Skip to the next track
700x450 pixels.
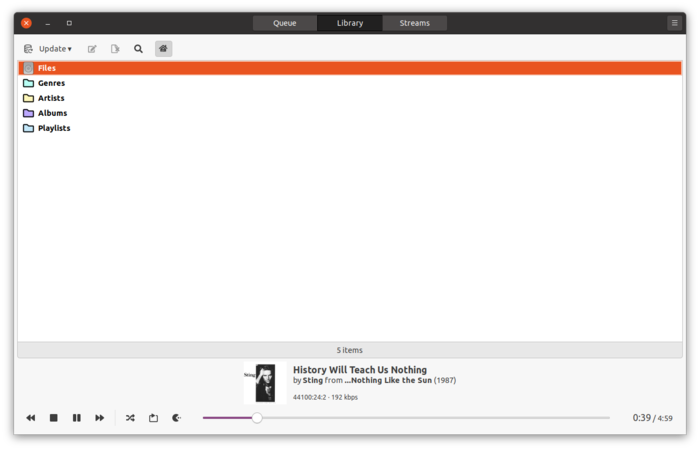click(x=100, y=418)
